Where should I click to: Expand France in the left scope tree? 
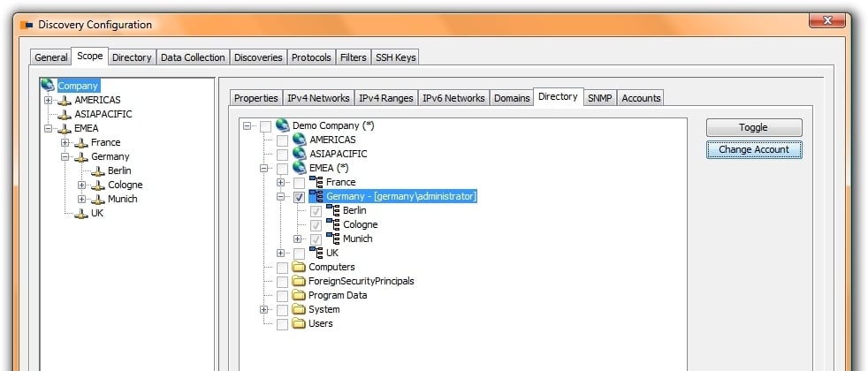click(x=65, y=142)
